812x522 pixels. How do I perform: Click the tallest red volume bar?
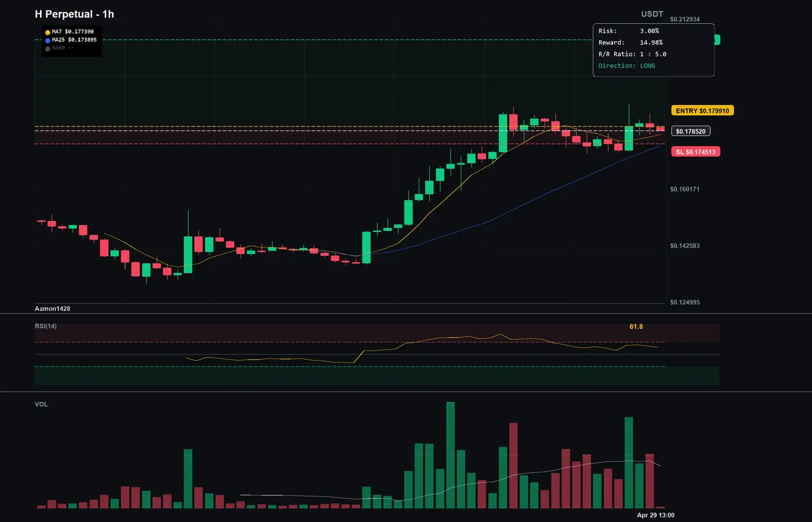513,466
